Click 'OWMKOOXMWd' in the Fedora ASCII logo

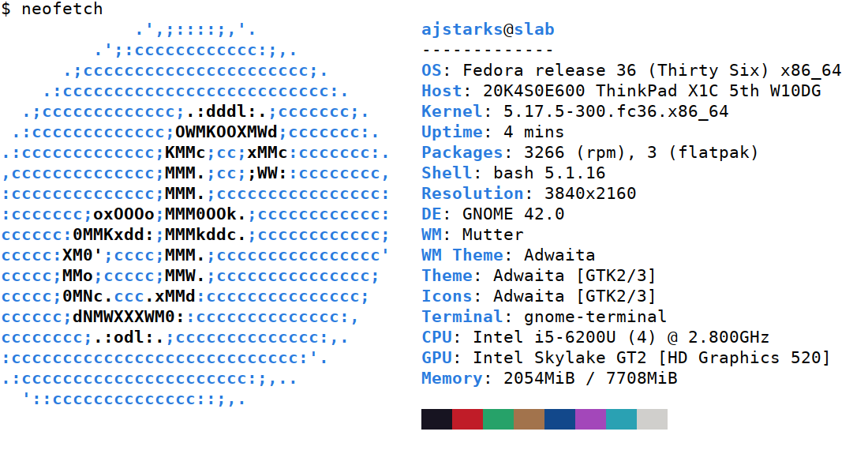[226, 132]
